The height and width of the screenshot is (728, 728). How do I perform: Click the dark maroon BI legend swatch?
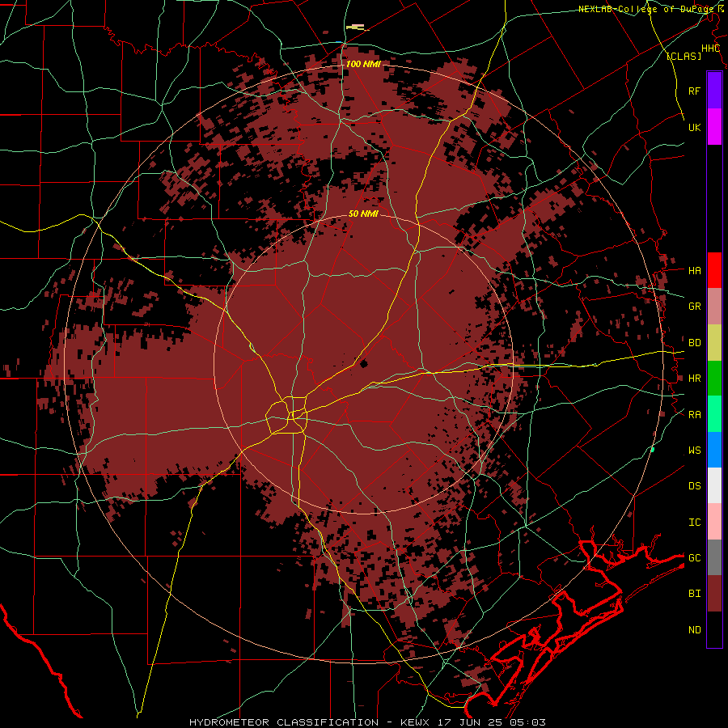click(x=714, y=594)
